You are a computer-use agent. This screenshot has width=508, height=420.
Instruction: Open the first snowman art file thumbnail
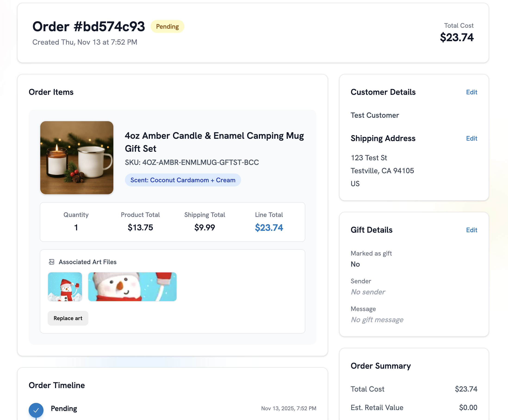(65, 287)
